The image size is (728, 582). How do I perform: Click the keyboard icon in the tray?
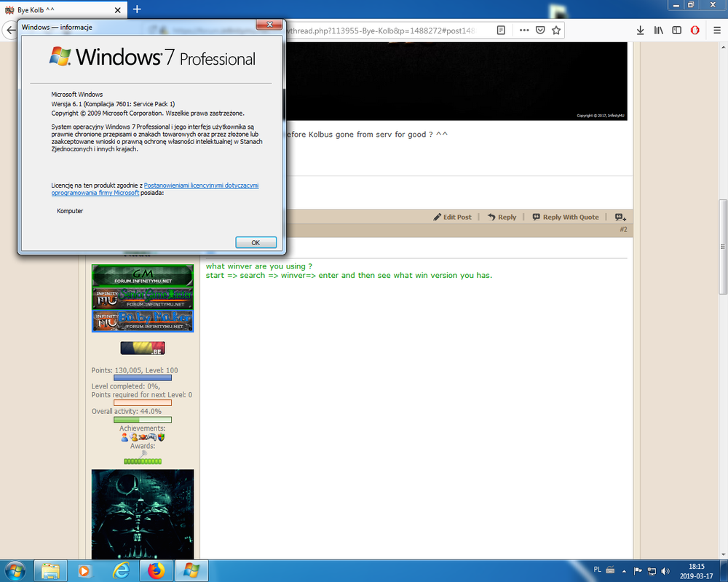(611, 570)
